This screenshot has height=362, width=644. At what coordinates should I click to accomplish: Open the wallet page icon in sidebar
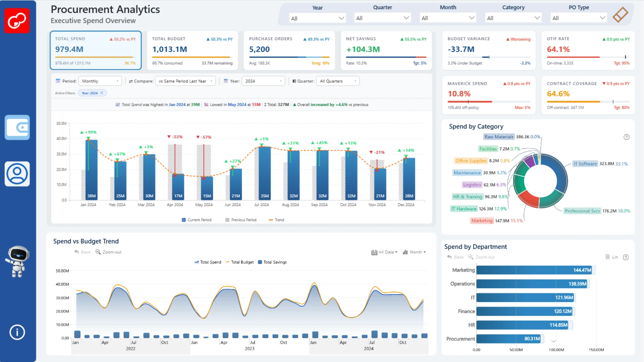coord(17,127)
